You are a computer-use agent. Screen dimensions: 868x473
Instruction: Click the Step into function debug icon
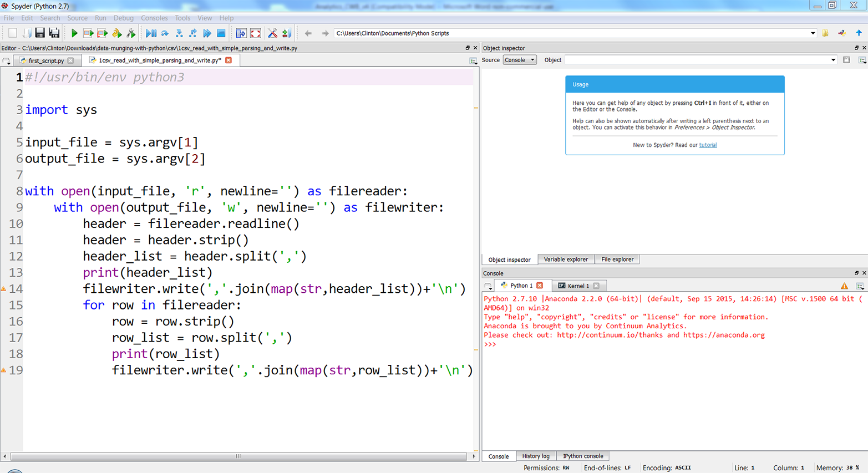[180, 33]
